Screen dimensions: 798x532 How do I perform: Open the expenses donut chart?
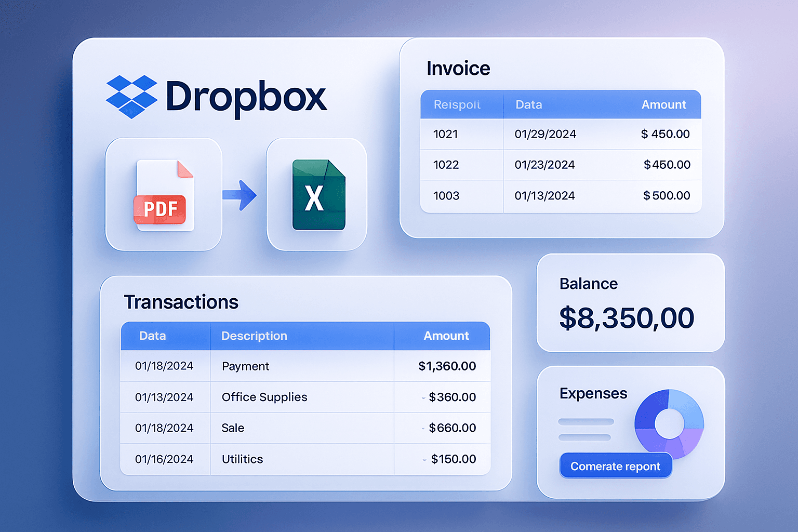[669, 423]
